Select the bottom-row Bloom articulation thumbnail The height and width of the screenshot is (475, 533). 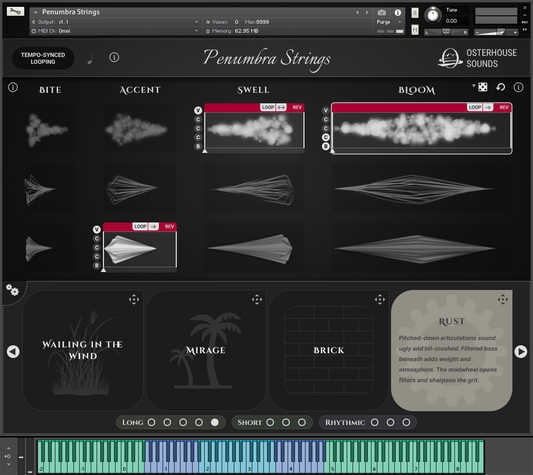coord(421,248)
